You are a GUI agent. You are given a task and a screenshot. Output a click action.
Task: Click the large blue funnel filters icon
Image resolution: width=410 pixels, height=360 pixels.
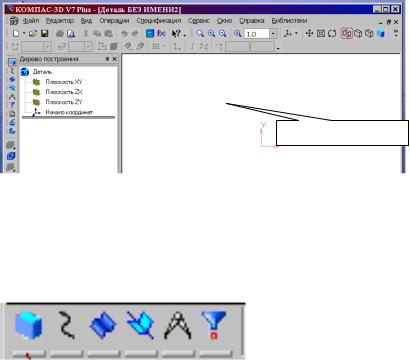[x=214, y=325]
